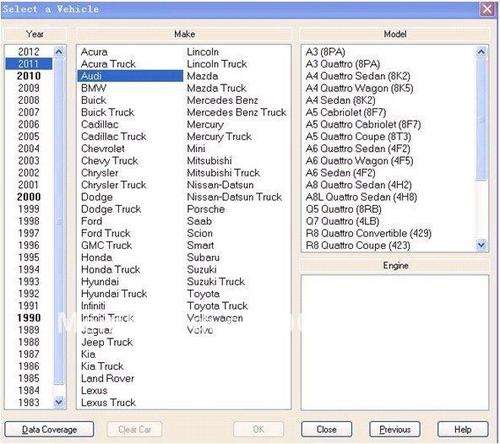This screenshot has width=500, height=444.
Task: Choose Saab make
Action: click(x=199, y=221)
